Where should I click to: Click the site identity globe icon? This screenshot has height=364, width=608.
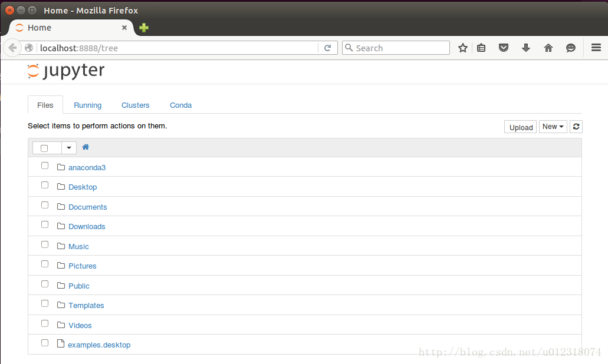(x=29, y=48)
